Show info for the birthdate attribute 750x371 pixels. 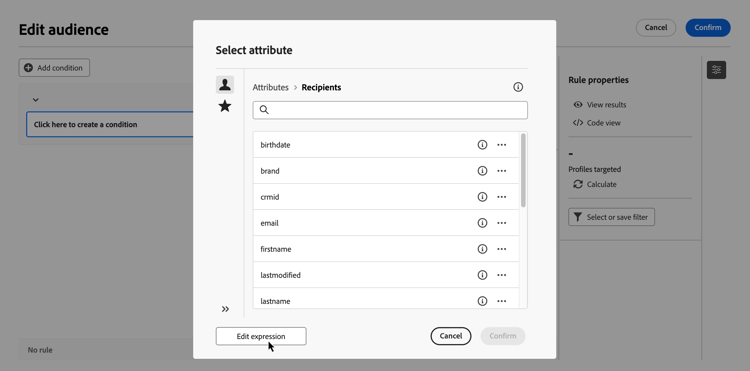482,145
